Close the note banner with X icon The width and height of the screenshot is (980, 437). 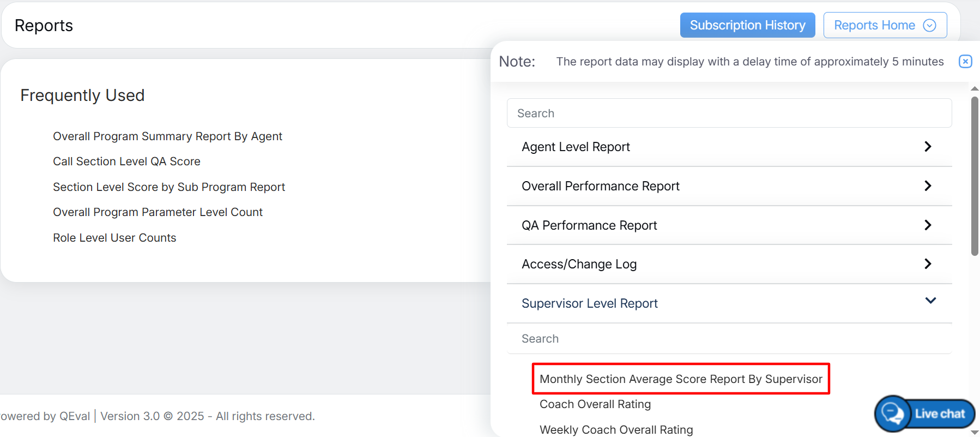point(965,62)
